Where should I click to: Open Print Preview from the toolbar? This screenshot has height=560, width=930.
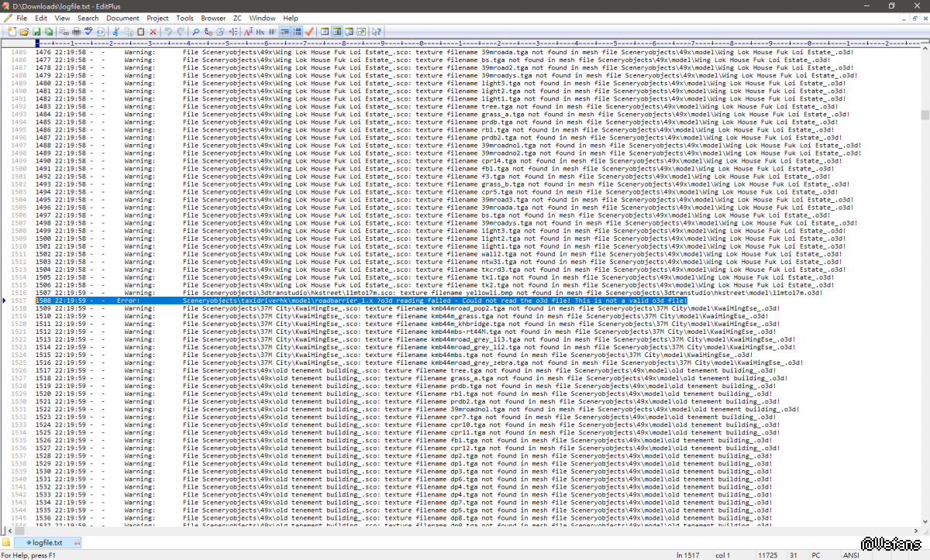[64, 31]
